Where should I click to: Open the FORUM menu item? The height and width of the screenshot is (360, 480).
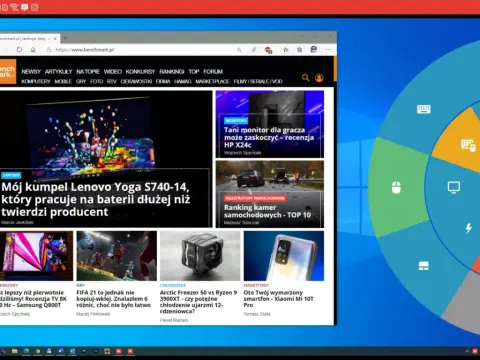tap(213, 71)
